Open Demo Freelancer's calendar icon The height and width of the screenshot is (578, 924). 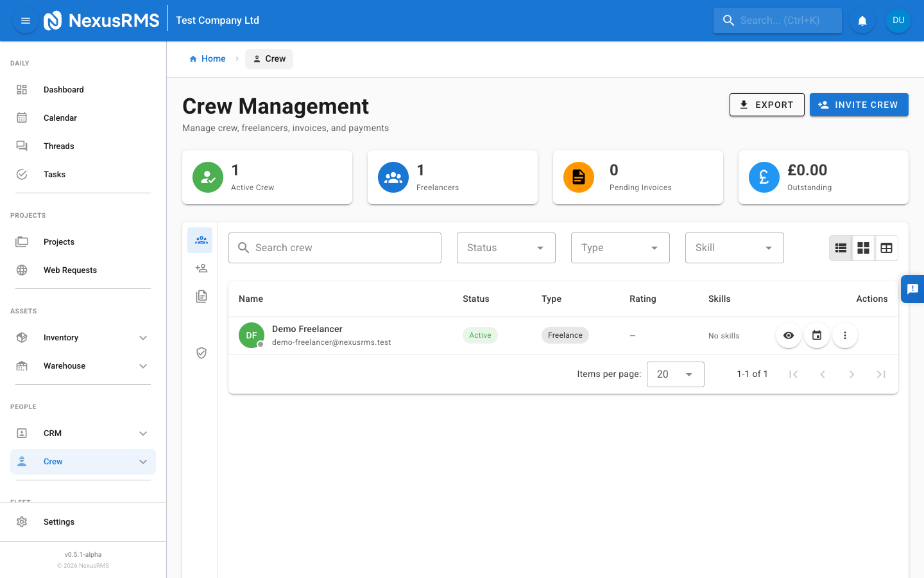click(817, 335)
